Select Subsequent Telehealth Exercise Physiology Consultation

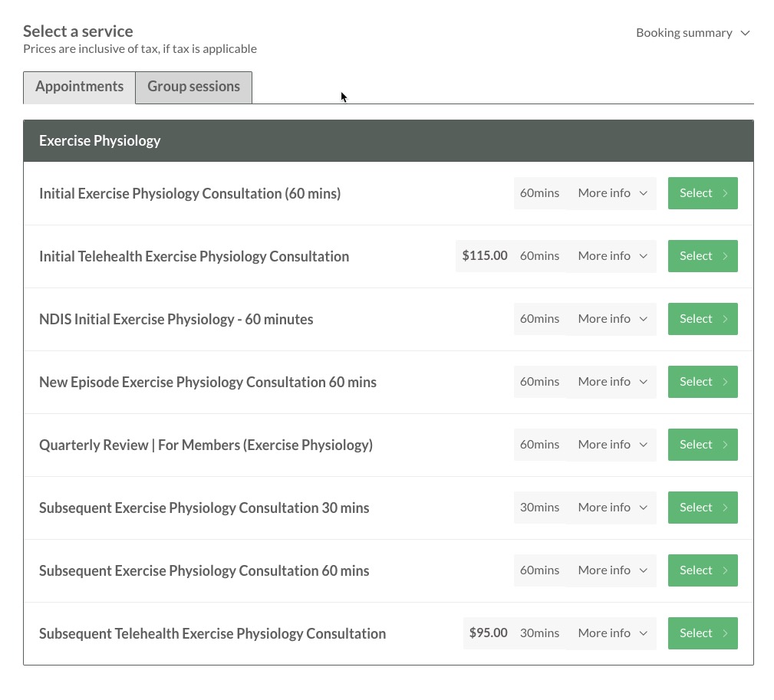coord(703,633)
